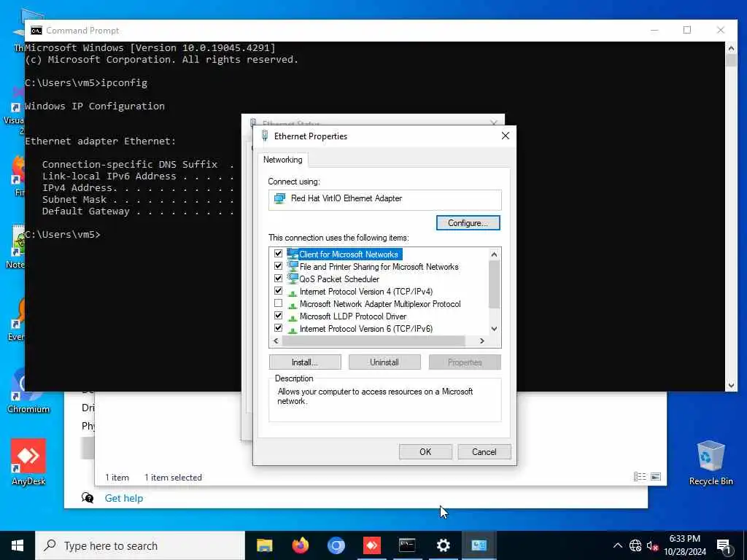Image resolution: width=747 pixels, height=560 pixels.
Task: Uncheck Internet Protocol Version 6 checkbox
Action: [x=278, y=328]
